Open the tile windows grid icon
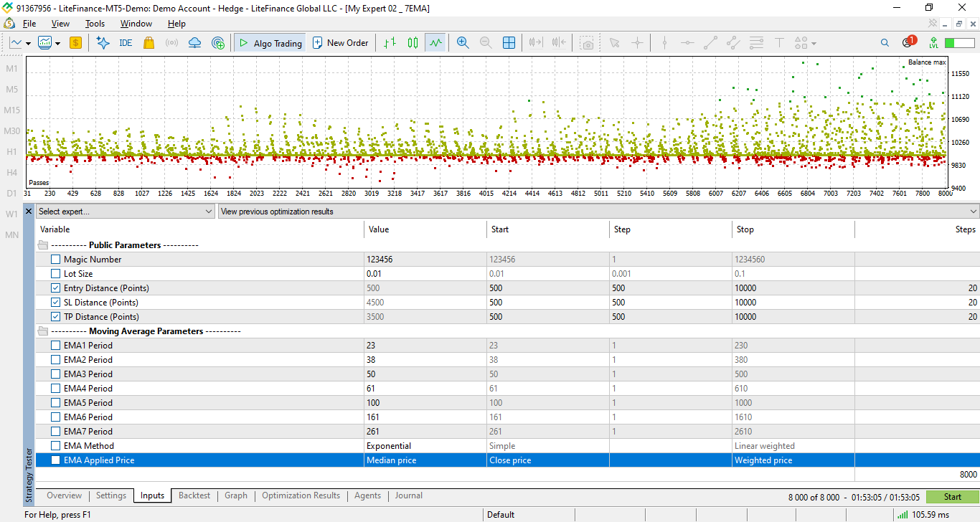 (x=509, y=43)
